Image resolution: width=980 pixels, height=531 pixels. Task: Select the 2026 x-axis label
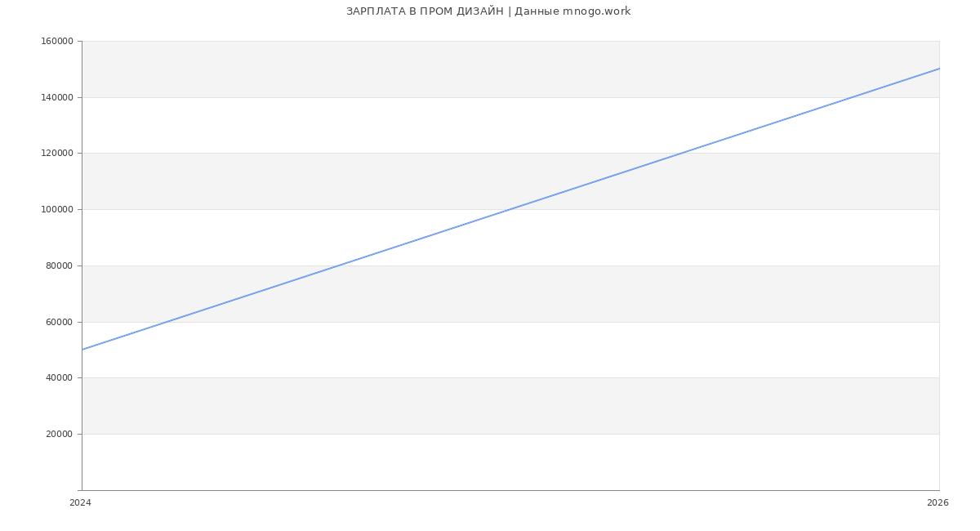pos(938,503)
